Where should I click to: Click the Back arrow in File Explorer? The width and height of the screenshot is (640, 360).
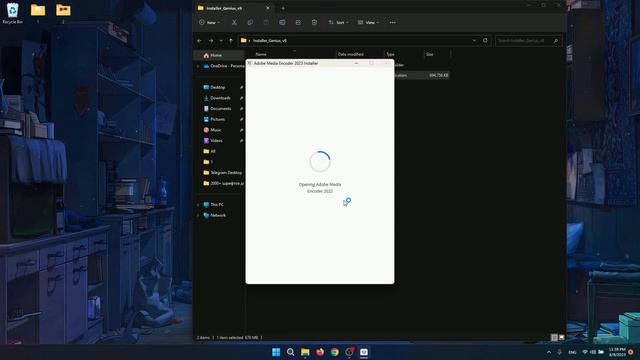click(199, 40)
